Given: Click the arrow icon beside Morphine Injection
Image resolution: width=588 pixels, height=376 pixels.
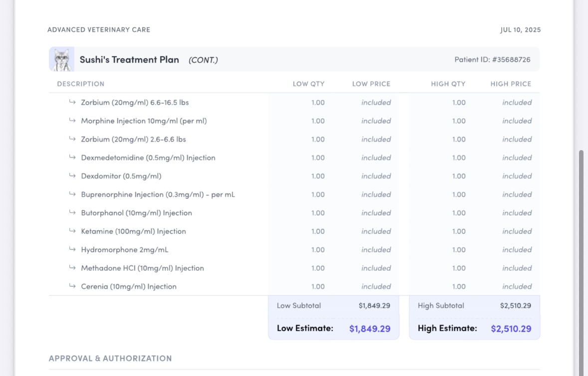Looking at the screenshot, I should click(72, 120).
